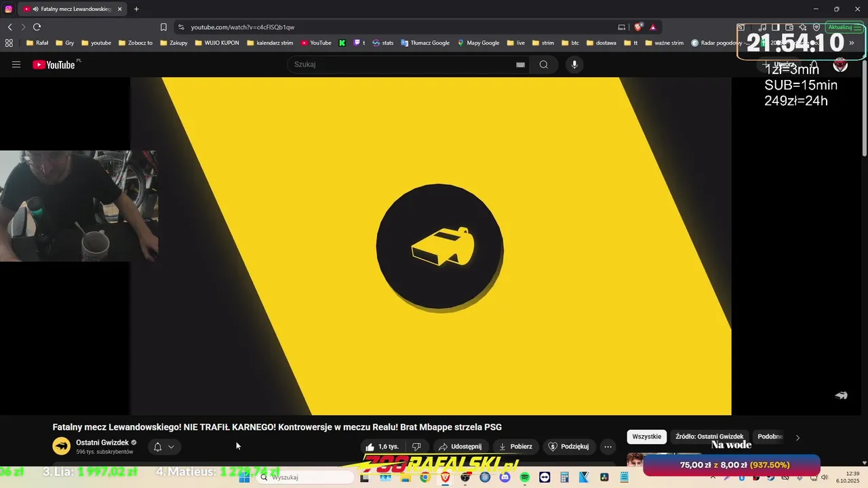Click the address bar URL
This screenshot has height=488, width=868.
tap(242, 27)
